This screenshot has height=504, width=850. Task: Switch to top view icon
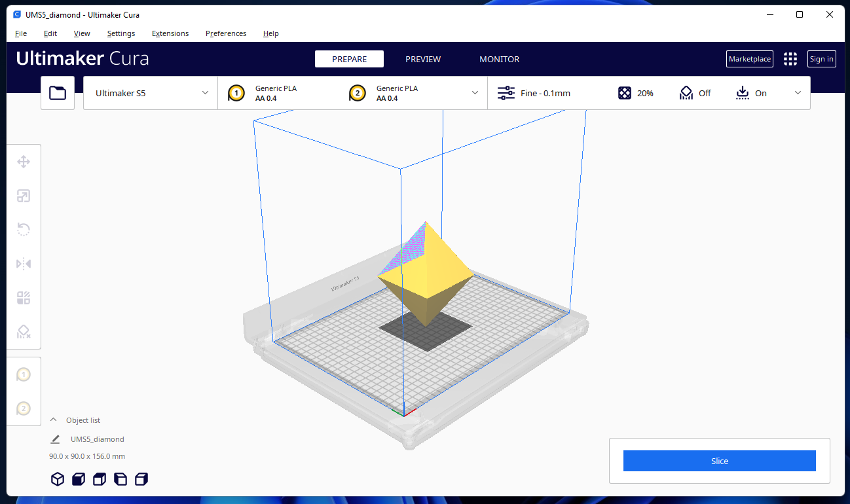tap(100, 479)
